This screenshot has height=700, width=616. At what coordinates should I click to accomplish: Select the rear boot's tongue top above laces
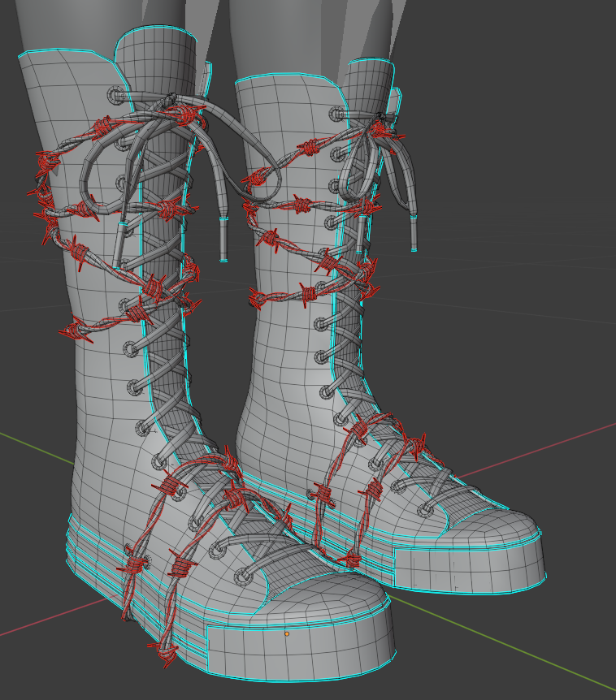pos(368,85)
